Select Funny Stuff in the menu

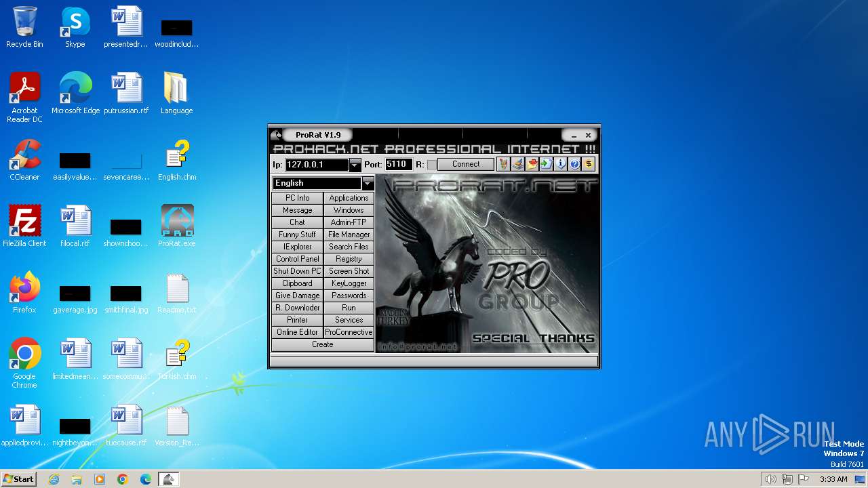[x=297, y=235]
